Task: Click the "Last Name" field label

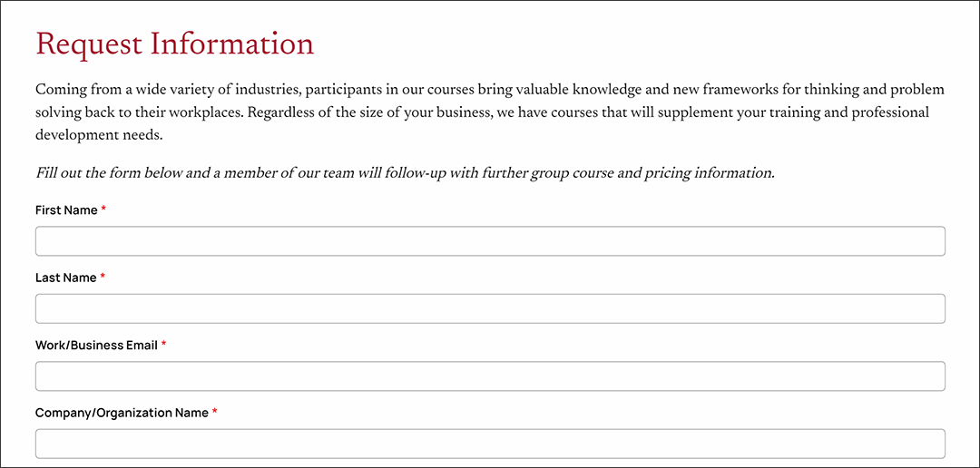Action: pyautogui.click(x=65, y=278)
